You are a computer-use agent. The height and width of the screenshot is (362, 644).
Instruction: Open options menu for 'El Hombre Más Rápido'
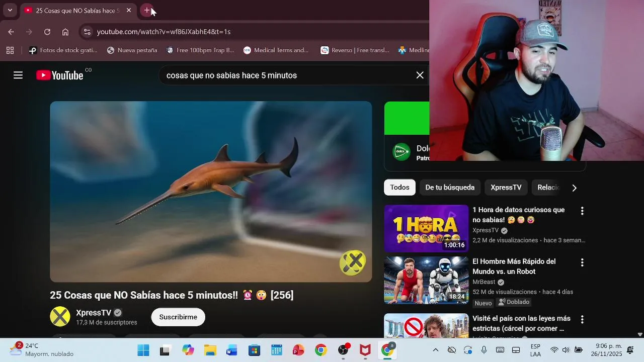(x=582, y=262)
